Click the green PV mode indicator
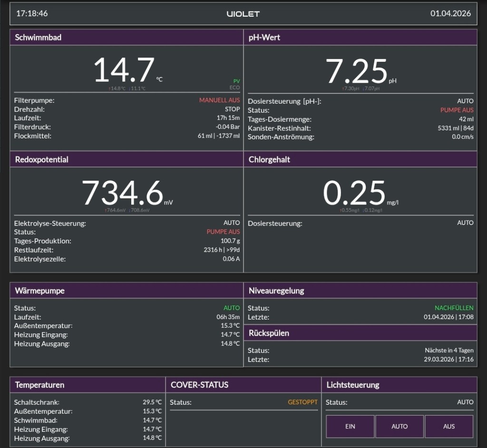 point(237,81)
